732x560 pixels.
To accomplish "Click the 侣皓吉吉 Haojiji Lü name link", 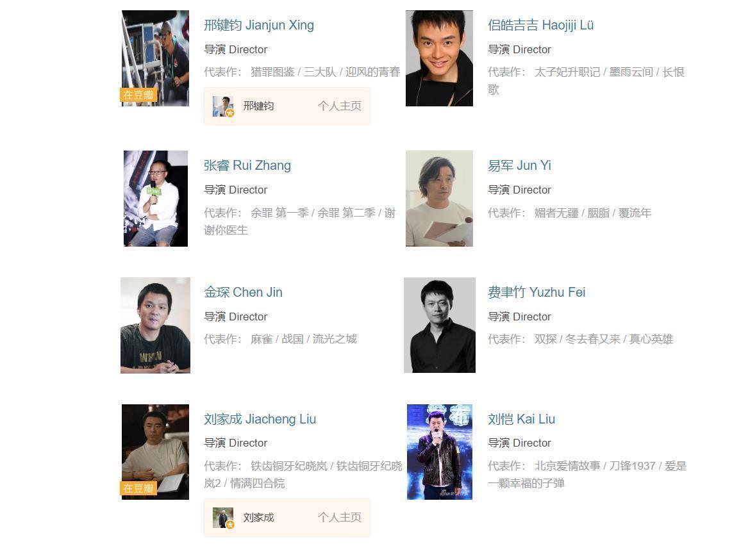I will 540,25.
